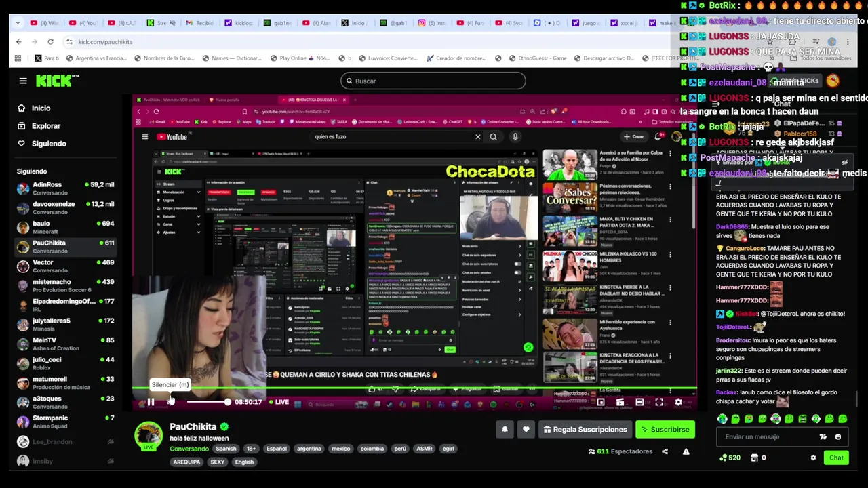Open Argentina vs Francia bookmark

tap(96, 58)
